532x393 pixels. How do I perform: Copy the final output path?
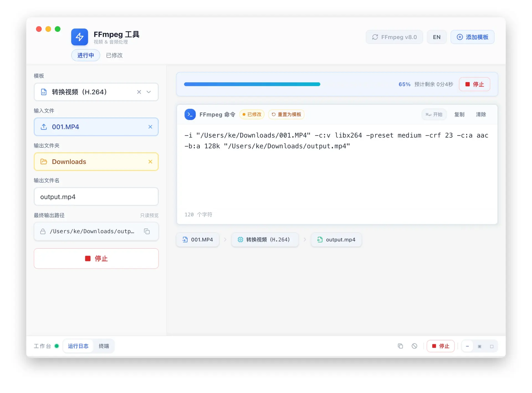tap(147, 231)
